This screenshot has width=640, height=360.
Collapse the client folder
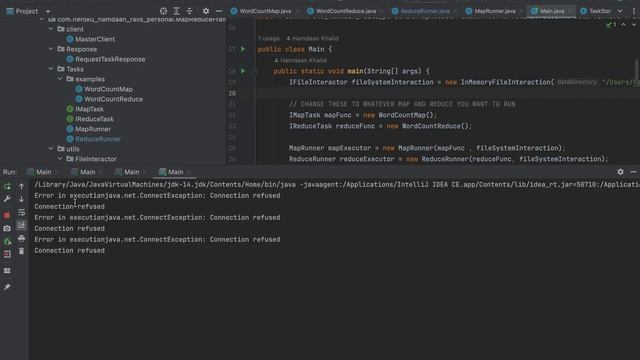(x=51, y=29)
